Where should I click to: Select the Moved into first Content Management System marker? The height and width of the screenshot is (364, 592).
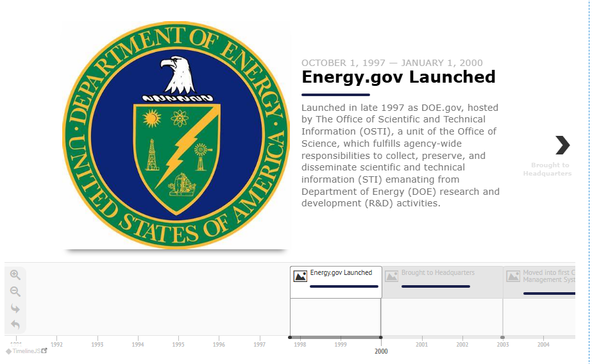coord(539,282)
